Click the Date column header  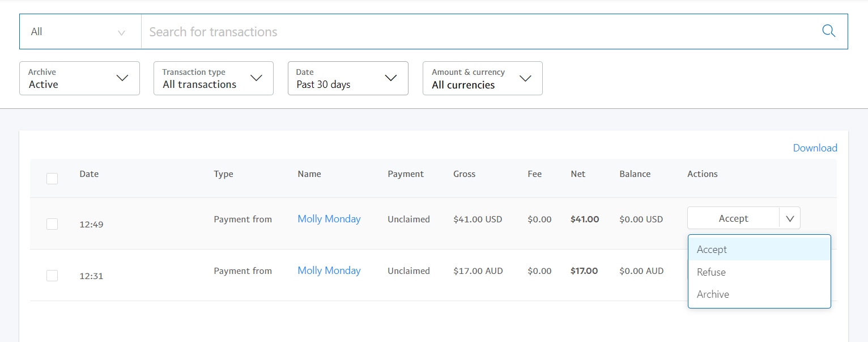pyautogui.click(x=89, y=174)
